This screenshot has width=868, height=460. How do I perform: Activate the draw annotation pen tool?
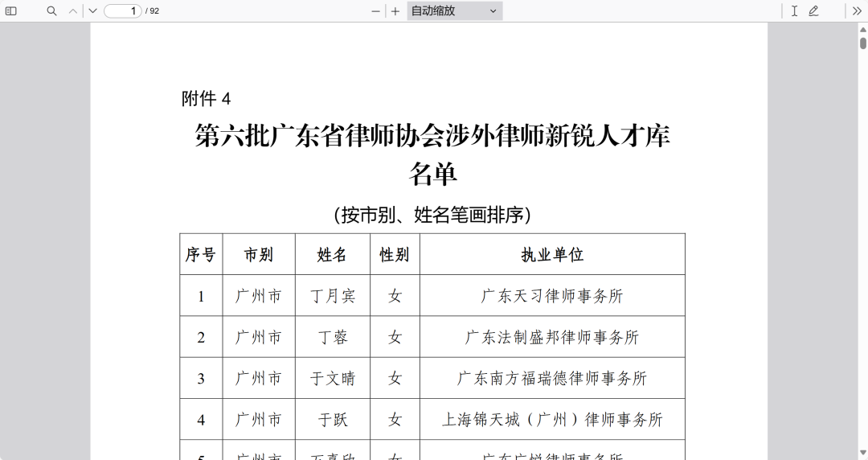click(813, 11)
